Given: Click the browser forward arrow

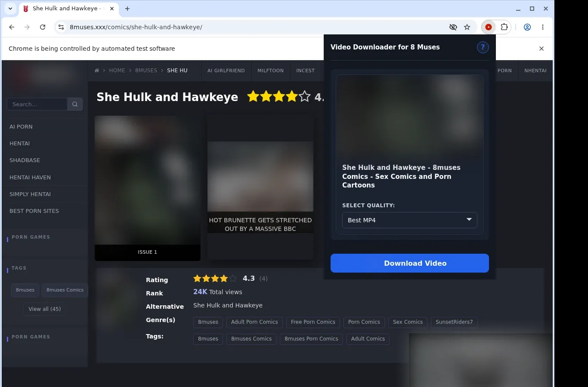Looking at the screenshot, I should pos(27,27).
